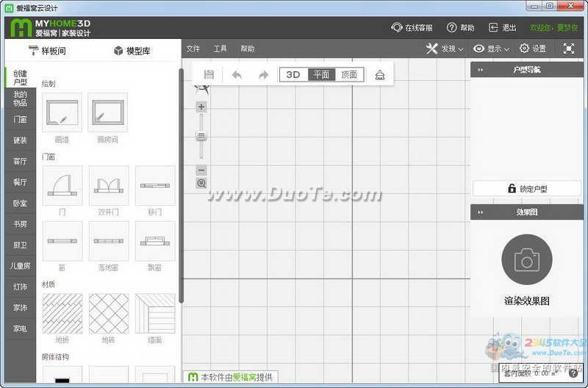588x388 pixels.
Task: Select the 灯饰 sidebar category
Action: click(x=21, y=287)
